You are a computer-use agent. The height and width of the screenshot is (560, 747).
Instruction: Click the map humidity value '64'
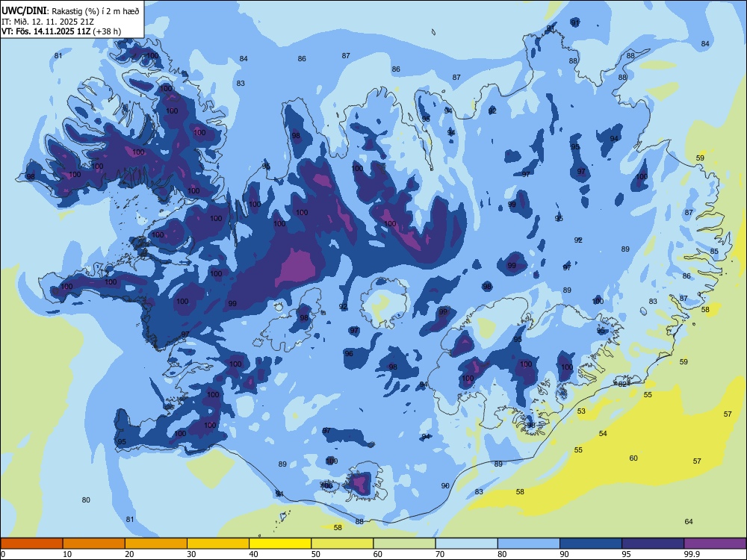[x=689, y=521]
